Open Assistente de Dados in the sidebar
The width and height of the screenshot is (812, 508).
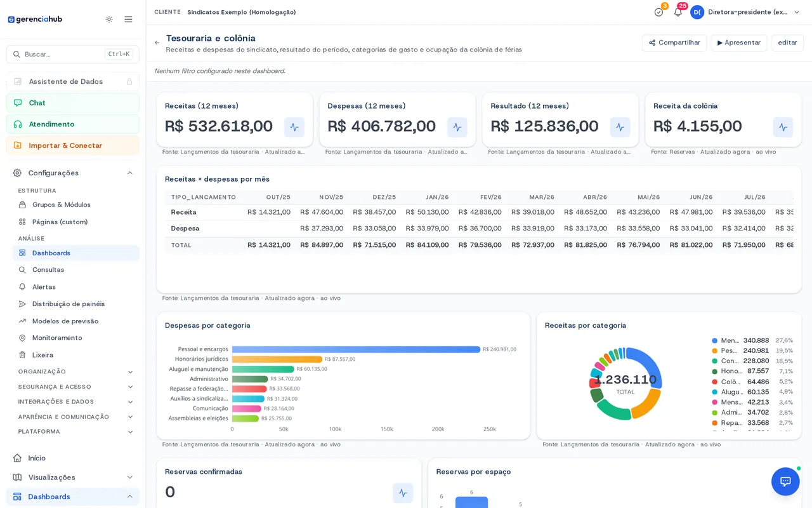click(x=73, y=81)
